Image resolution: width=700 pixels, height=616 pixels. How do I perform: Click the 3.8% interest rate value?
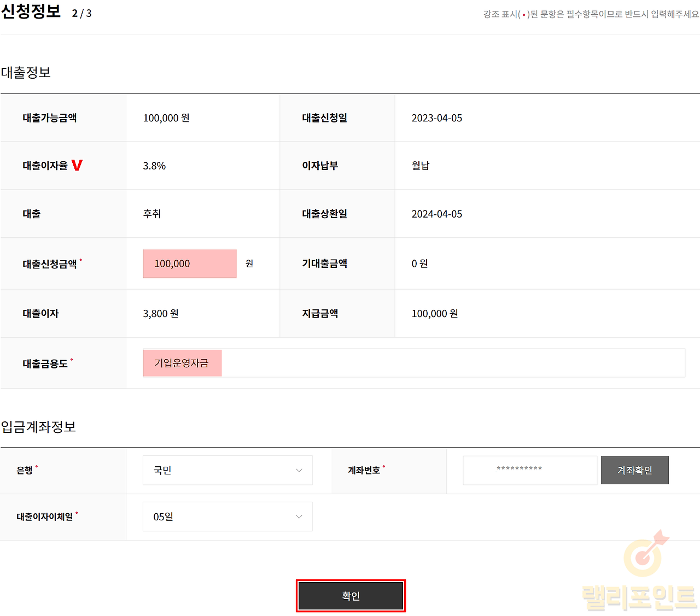point(154,166)
